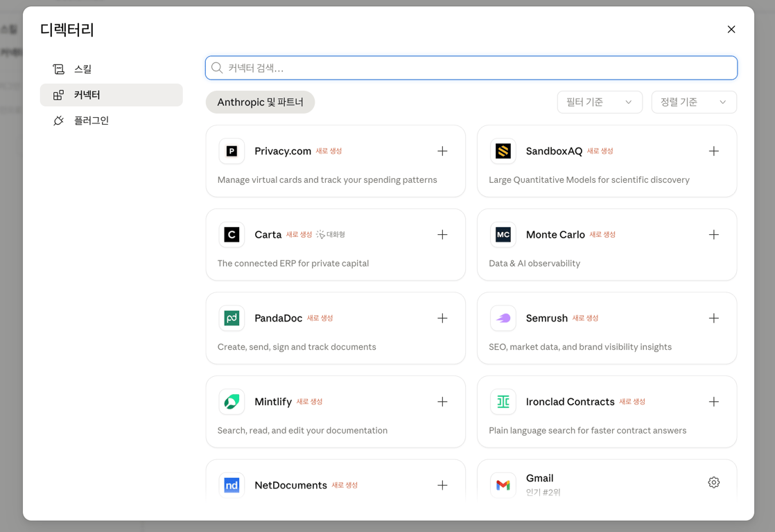Click the Gmail logo icon
This screenshot has width=775, height=532.
[503, 485]
